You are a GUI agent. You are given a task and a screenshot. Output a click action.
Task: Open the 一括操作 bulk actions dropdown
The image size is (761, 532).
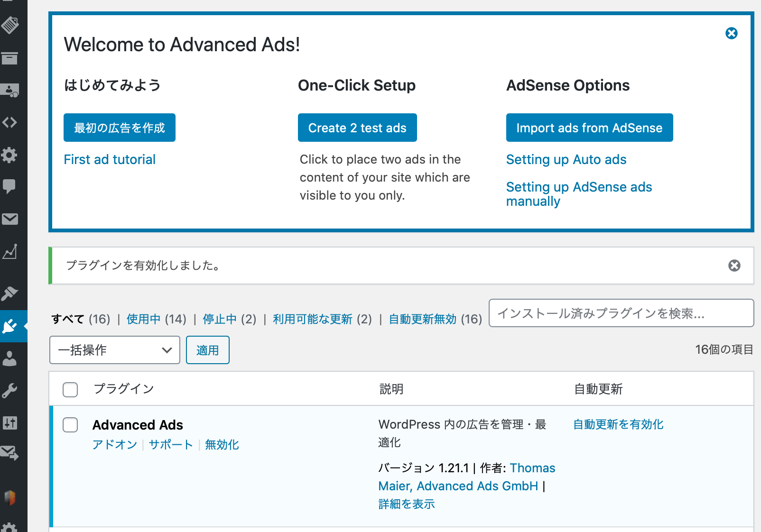point(115,350)
